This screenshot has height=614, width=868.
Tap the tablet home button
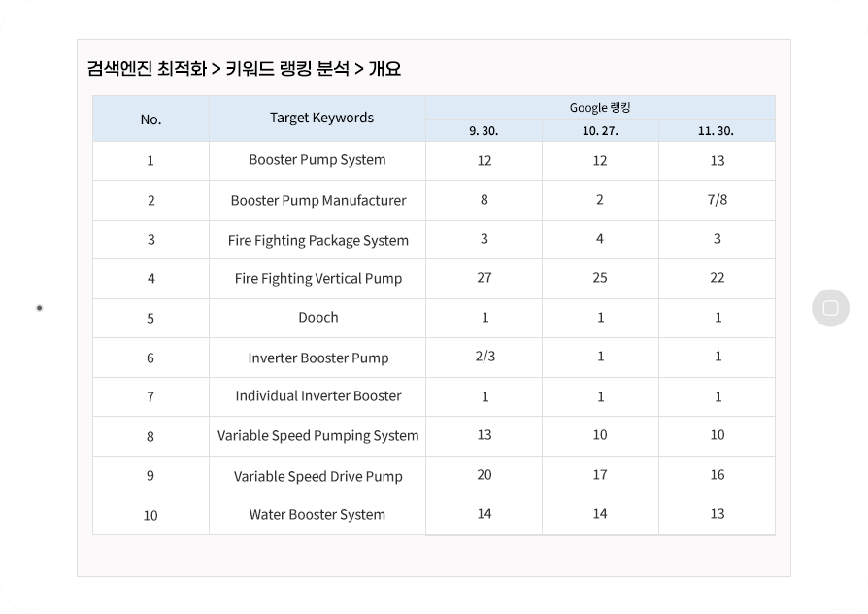(830, 308)
